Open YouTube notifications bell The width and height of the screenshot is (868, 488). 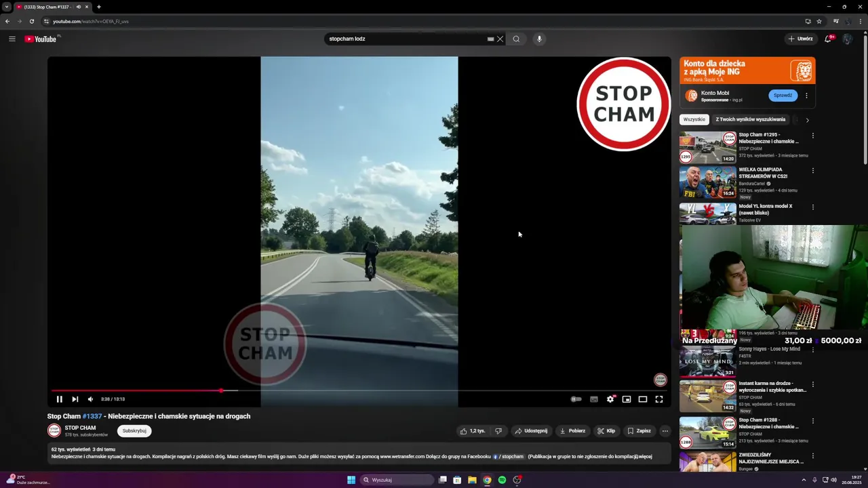[828, 39]
